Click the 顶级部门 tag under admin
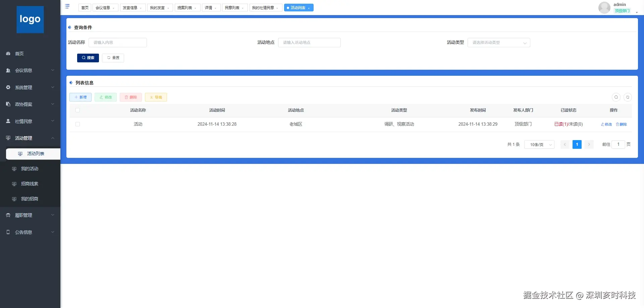 [622, 11]
